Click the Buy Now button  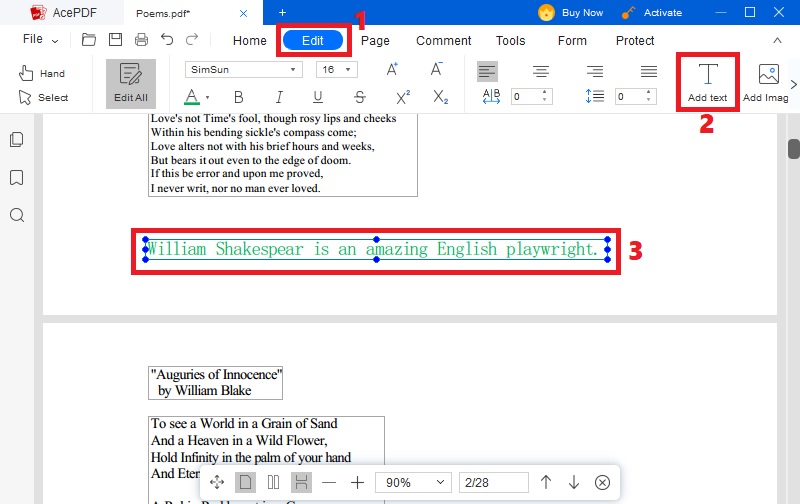coord(571,13)
